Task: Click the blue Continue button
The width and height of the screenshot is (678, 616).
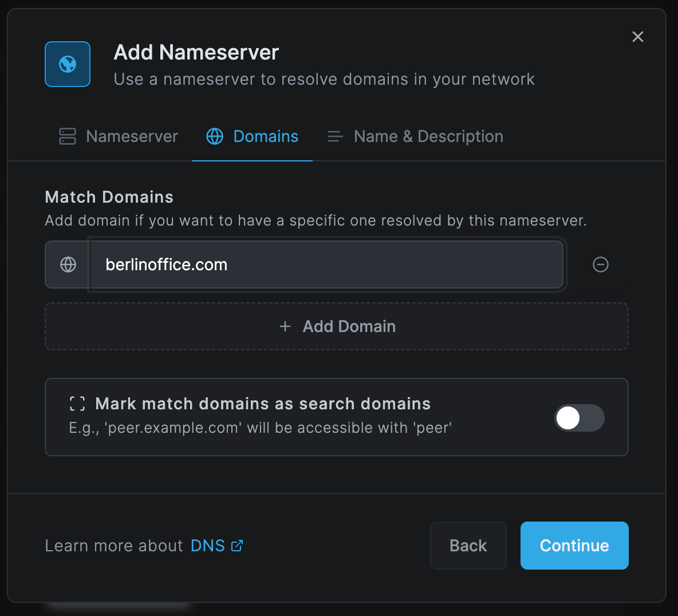Action: point(574,546)
